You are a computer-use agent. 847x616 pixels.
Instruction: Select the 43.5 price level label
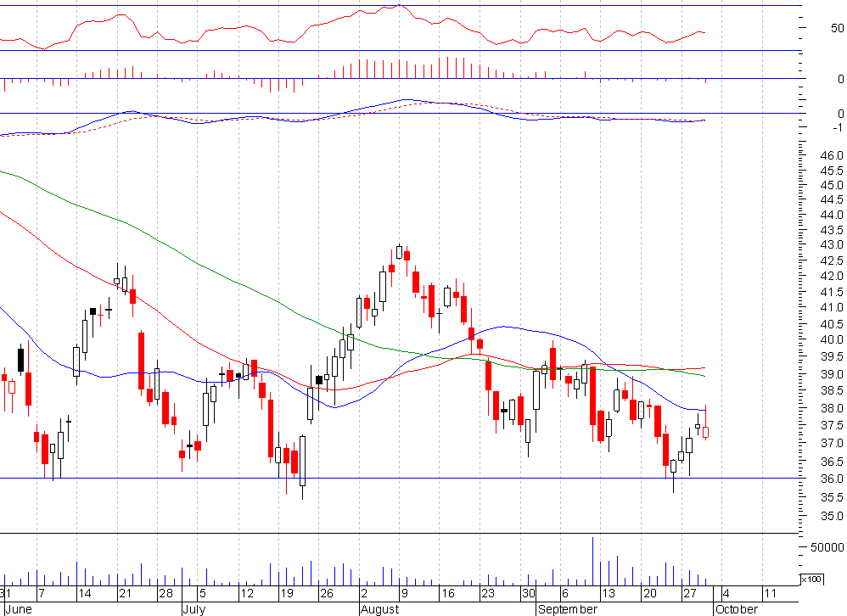point(832,230)
